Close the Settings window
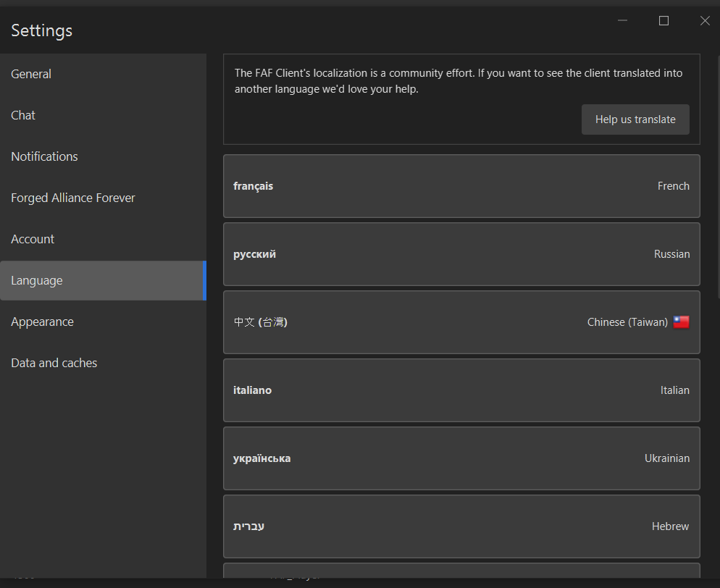 click(x=705, y=21)
